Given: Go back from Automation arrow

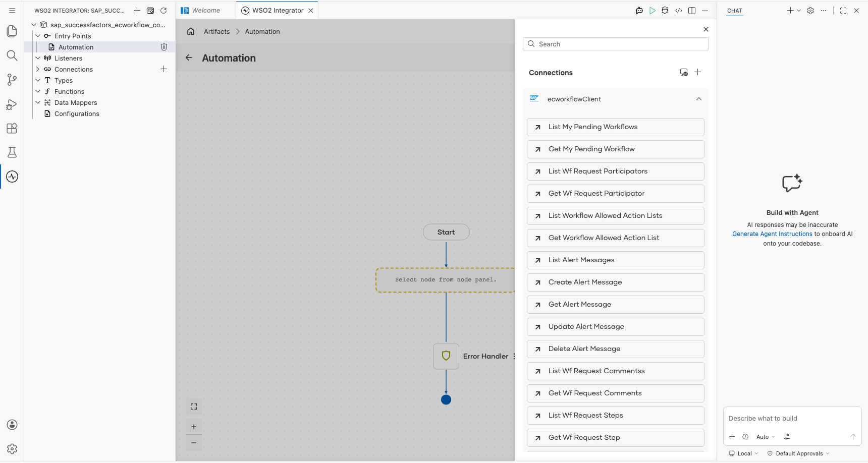Looking at the screenshot, I should 189,57.
